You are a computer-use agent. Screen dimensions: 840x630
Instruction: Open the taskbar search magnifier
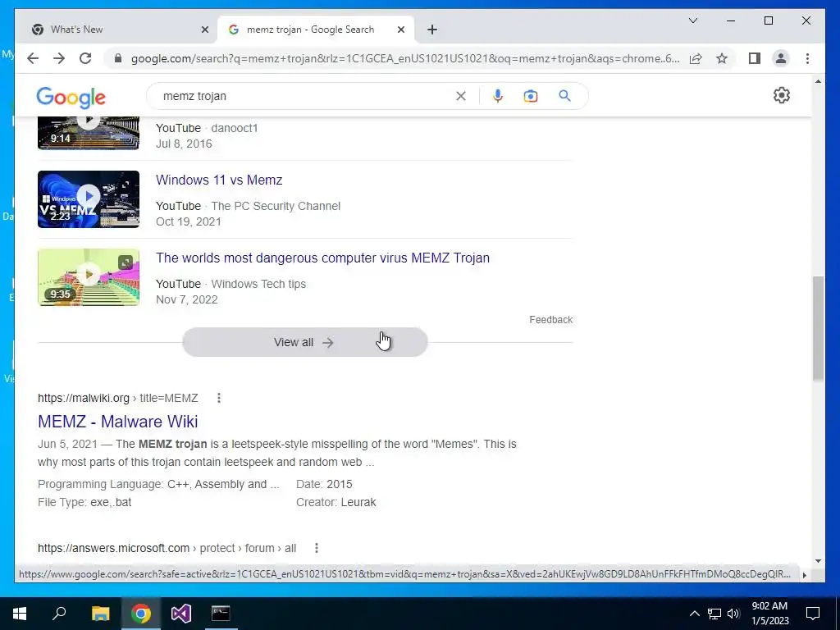point(59,613)
